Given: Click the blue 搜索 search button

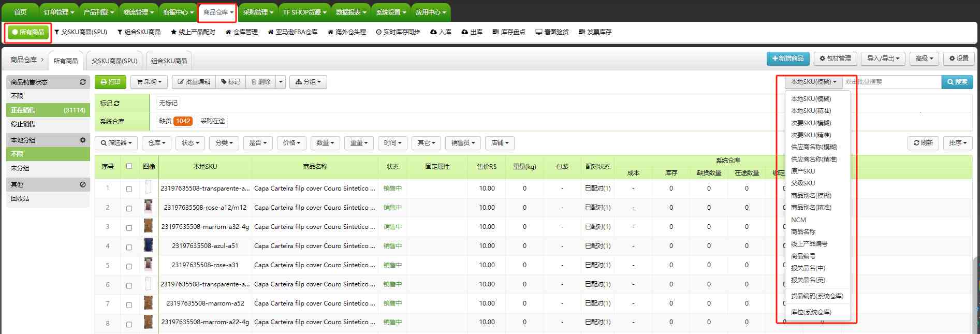Looking at the screenshot, I should (x=957, y=82).
